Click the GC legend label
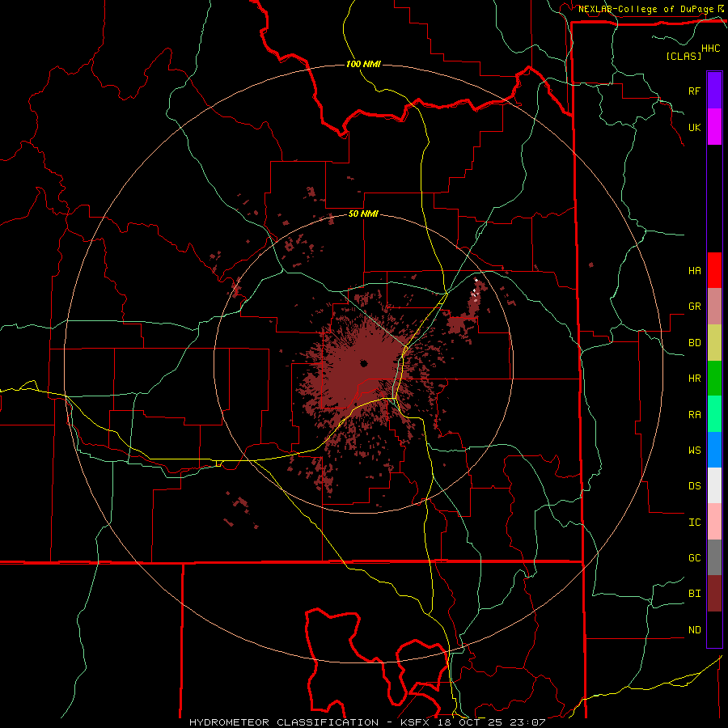The image size is (728, 728). [694, 558]
